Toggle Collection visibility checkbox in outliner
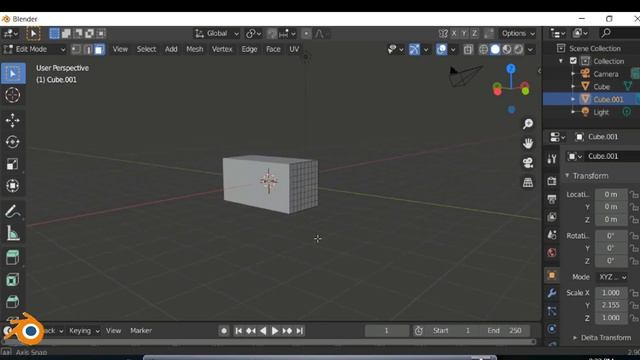The width and height of the screenshot is (640, 360). (x=573, y=61)
